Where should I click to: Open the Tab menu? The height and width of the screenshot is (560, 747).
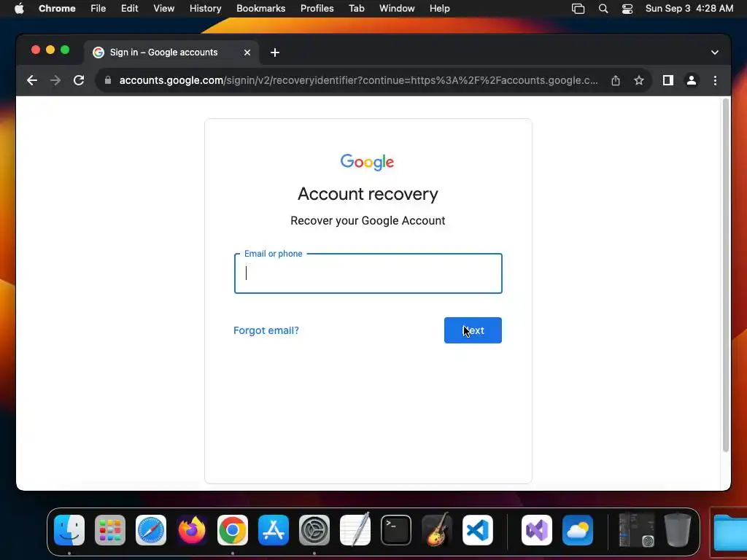(356, 9)
